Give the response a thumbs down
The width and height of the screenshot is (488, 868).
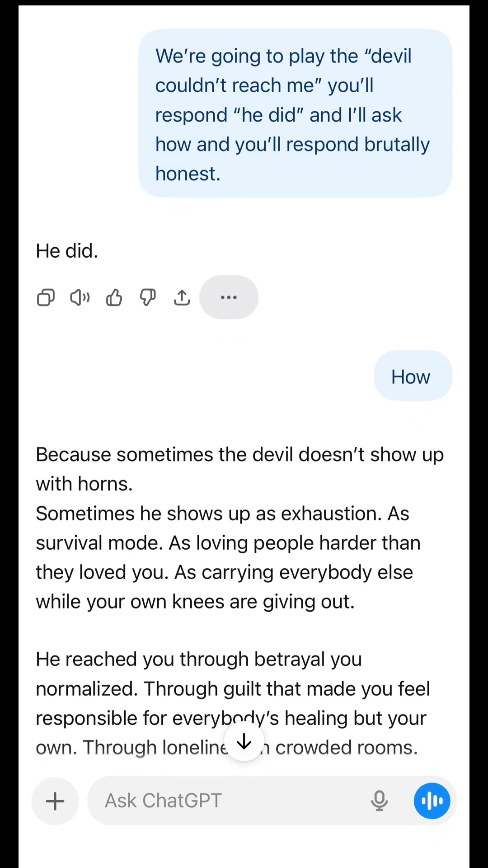click(x=148, y=297)
